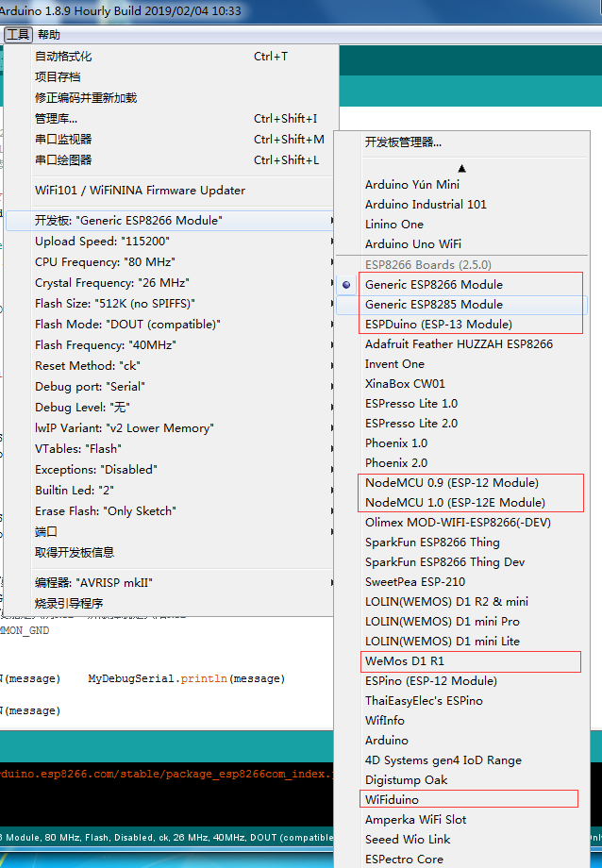Click the upward scroll arrow in board list
The image size is (602, 868).
pos(462,168)
